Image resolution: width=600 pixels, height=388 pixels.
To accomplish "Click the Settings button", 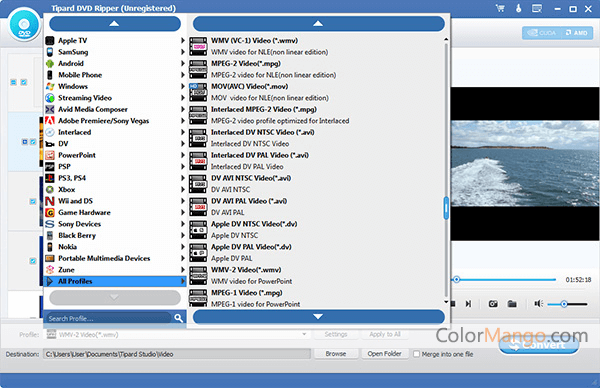I will [336, 334].
